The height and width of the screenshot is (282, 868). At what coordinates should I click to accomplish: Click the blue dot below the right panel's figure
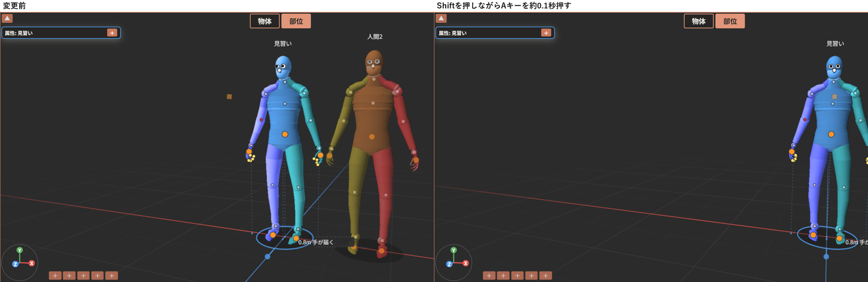[x=826, y=256]
